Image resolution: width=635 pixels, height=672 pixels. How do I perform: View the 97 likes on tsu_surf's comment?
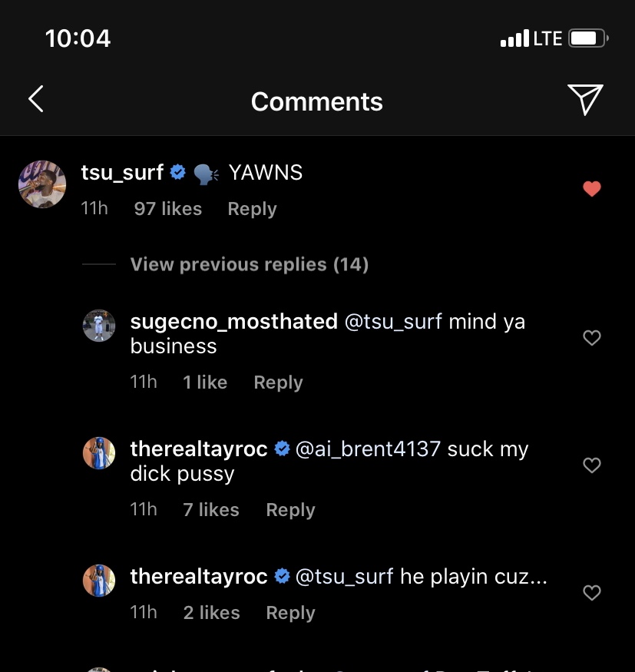pyautogui.click(x=167, y=209)
